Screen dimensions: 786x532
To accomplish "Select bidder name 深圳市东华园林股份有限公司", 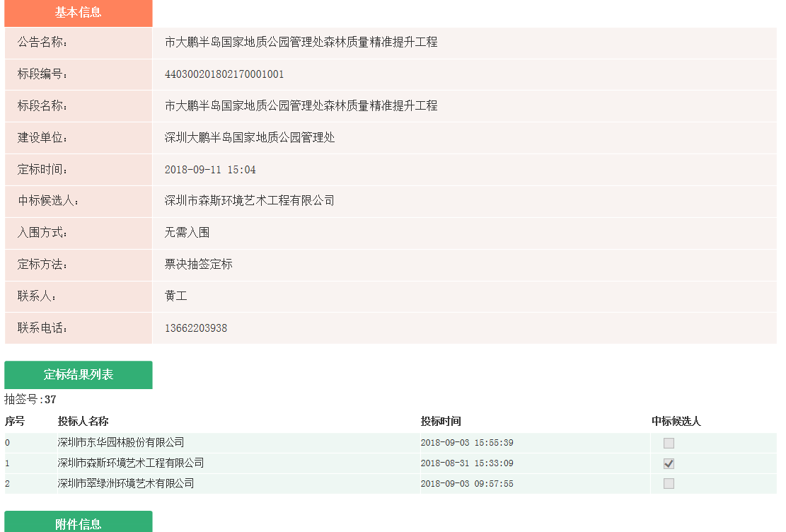I will coord(121,443).
